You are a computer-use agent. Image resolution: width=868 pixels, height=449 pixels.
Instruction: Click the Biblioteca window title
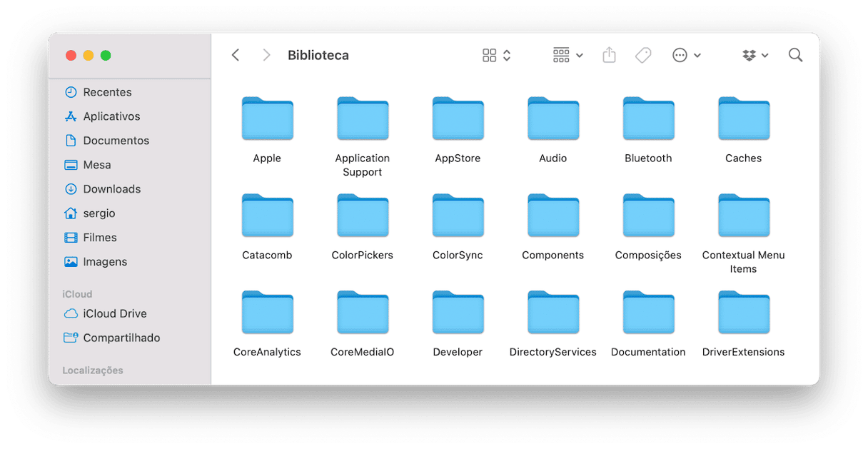pos(318,55)
